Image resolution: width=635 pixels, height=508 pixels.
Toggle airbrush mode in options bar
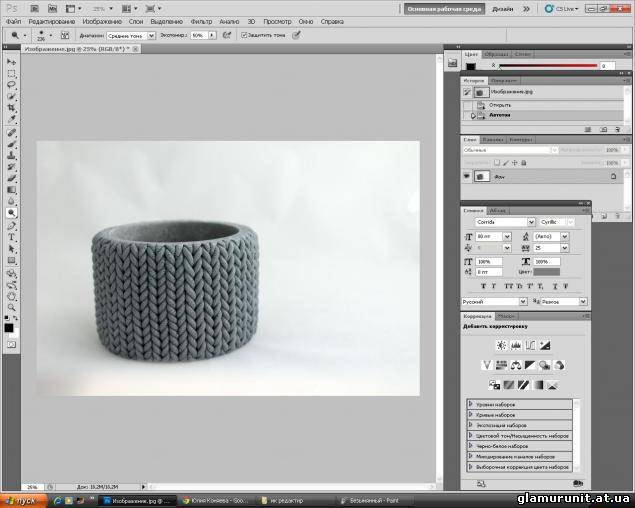(227, 35)
